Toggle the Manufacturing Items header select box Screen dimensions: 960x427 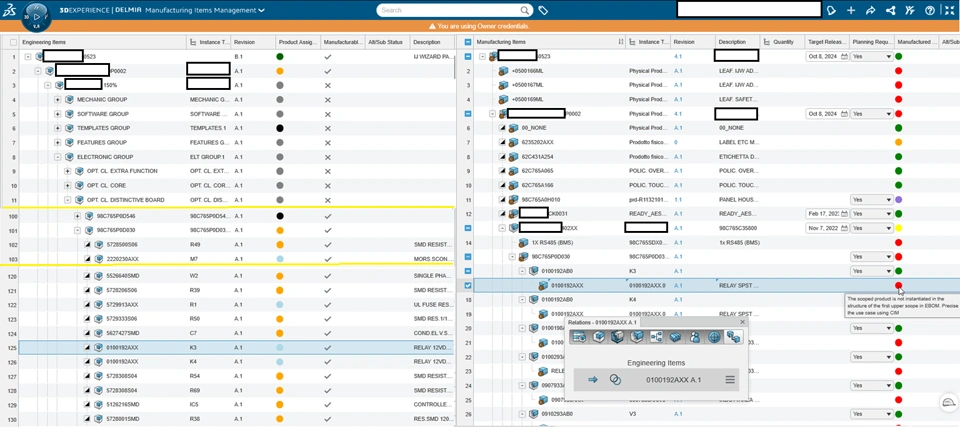point(468,42)
